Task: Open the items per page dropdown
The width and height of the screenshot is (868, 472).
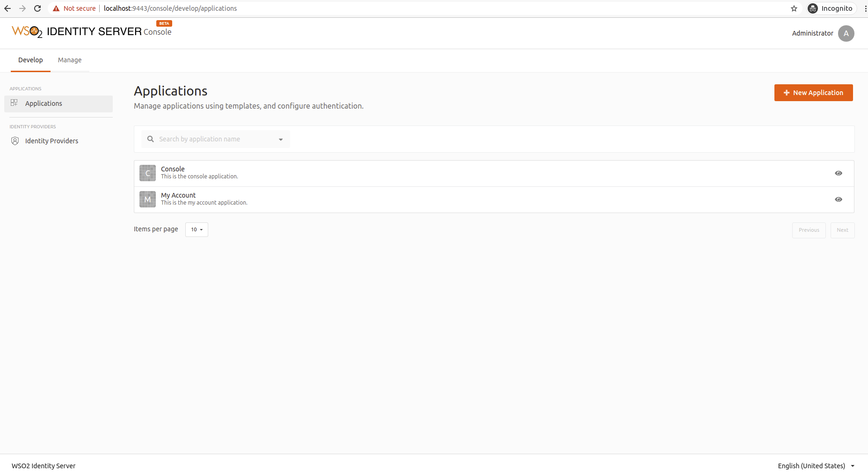Action: coord(196,229)
